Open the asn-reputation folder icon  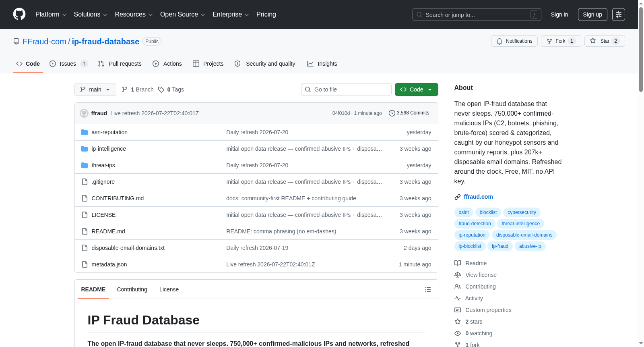click(x=85, y=132)
